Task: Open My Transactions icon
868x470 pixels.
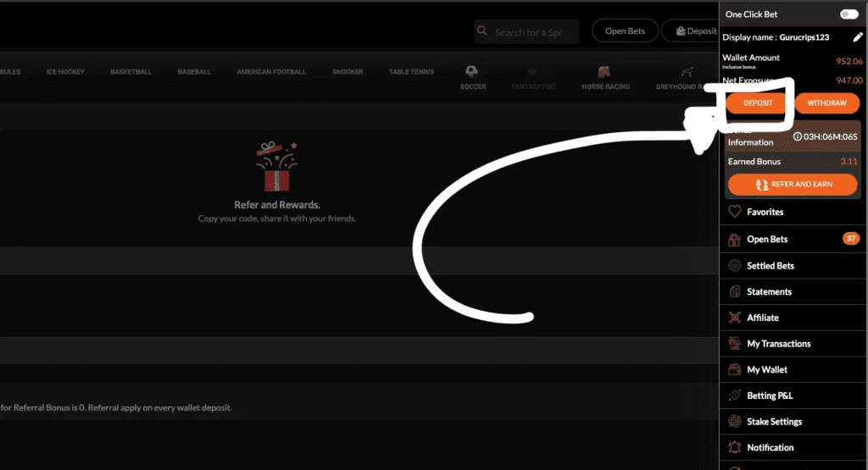Action: point(735,343)
